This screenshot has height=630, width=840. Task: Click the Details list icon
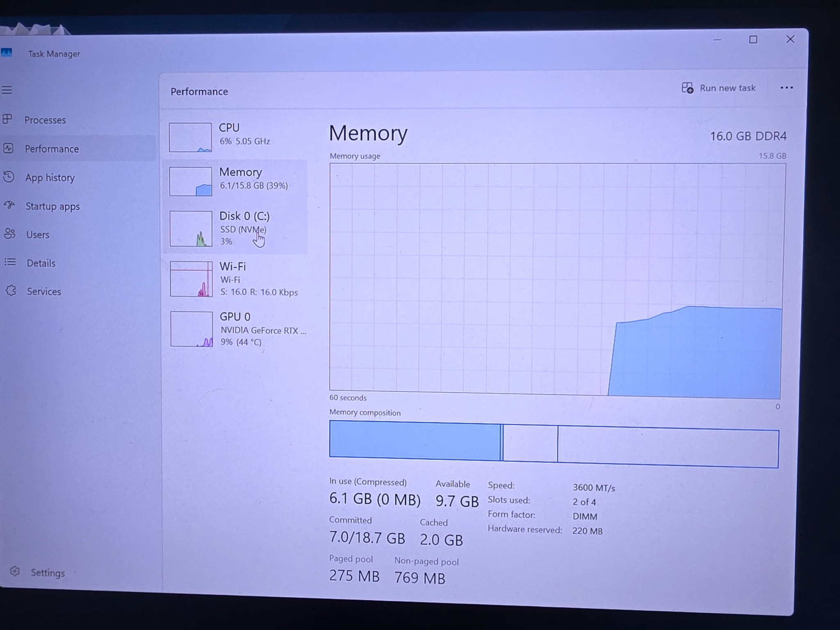click(x=10, y=262)
